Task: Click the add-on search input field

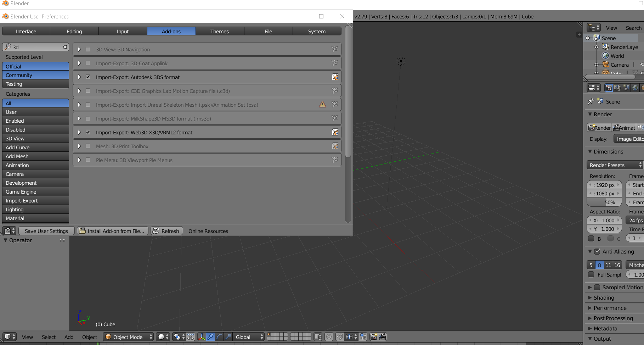Action: click(35, 47)
